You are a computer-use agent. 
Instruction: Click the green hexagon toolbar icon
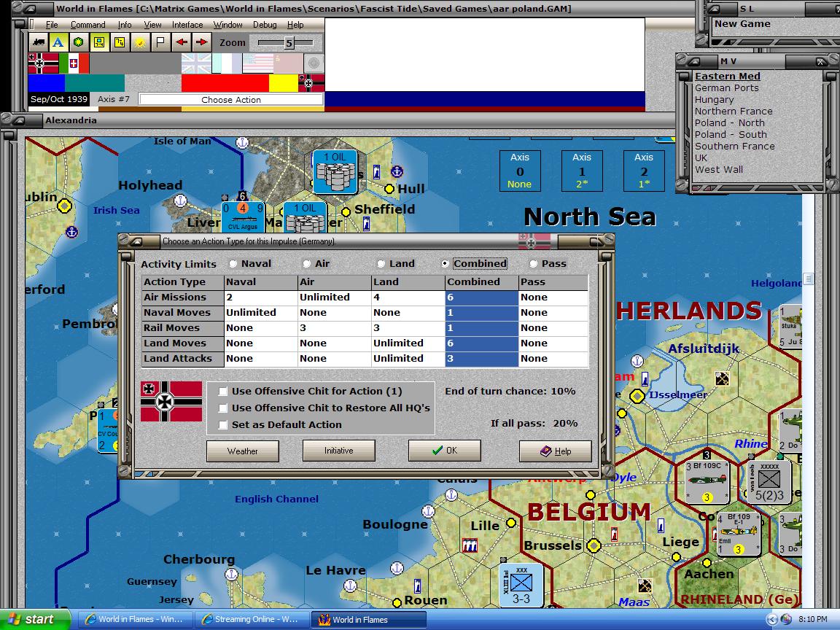[x=79, y=42]
